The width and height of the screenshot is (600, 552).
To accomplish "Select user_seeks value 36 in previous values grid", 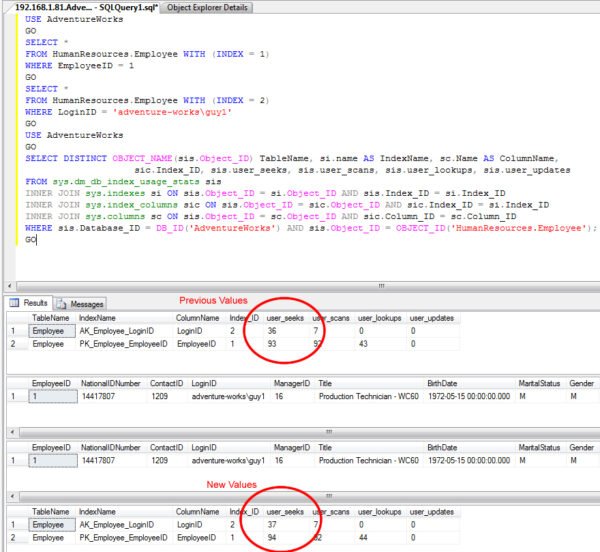I will [x=272, y=331].
